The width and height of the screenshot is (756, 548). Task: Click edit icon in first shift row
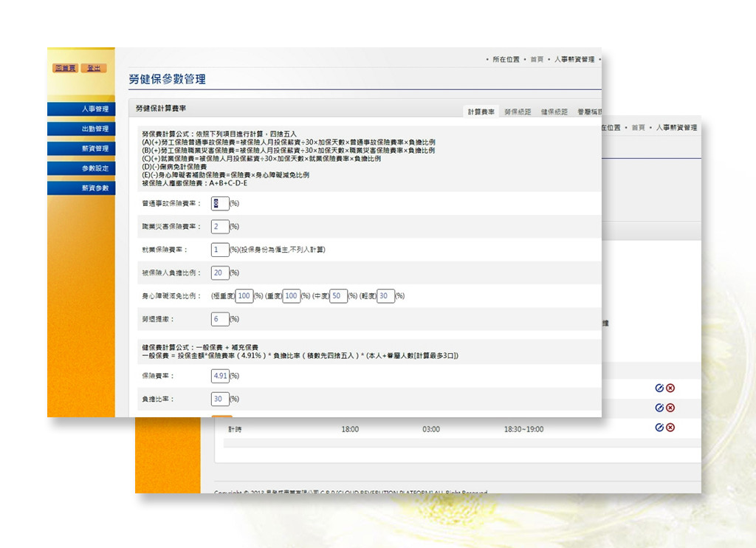click(659, 388)
